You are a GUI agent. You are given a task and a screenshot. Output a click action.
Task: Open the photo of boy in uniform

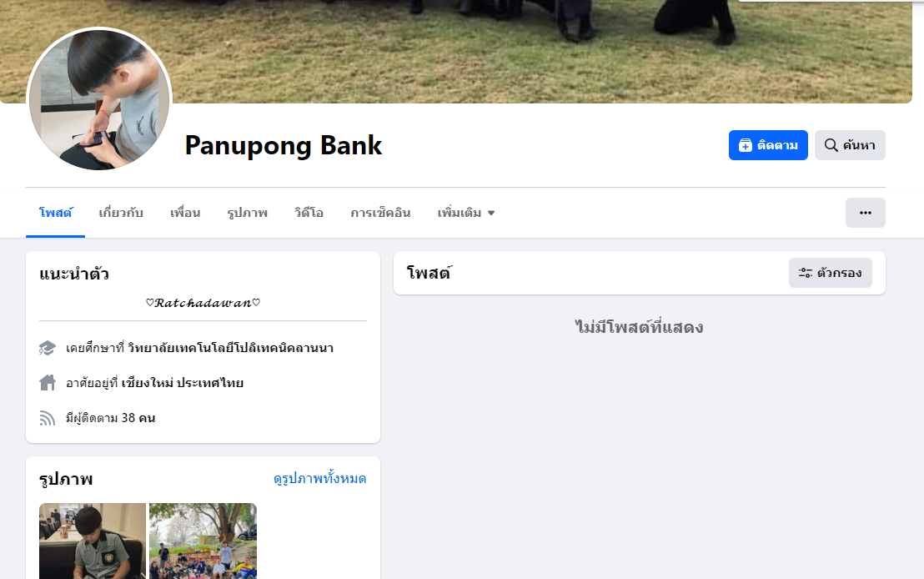pyautogui.click(x=93, y=541)
